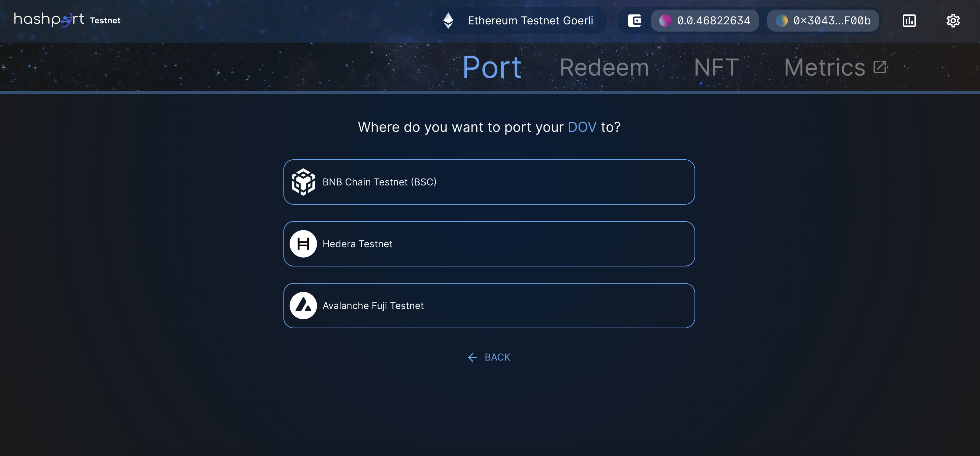Click the Hedera H logo
Image resolution: width=980 pixels, height=456 pixels.
point(303,243)
